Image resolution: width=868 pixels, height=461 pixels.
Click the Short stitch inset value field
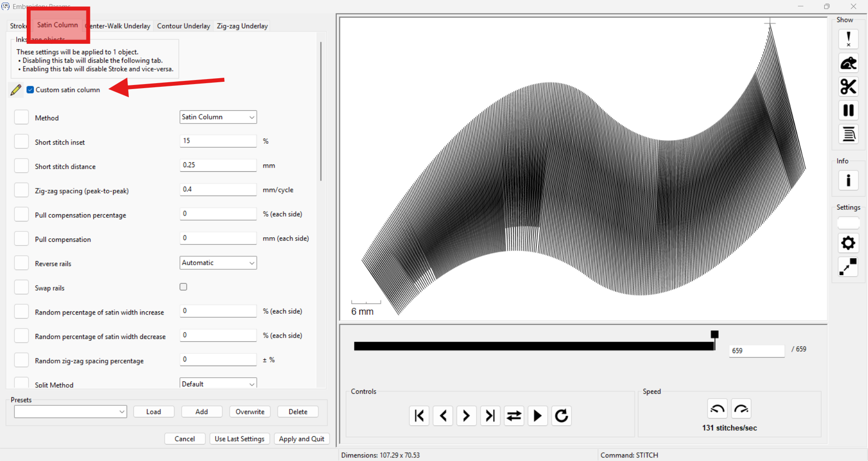click(x=218, y=141)
